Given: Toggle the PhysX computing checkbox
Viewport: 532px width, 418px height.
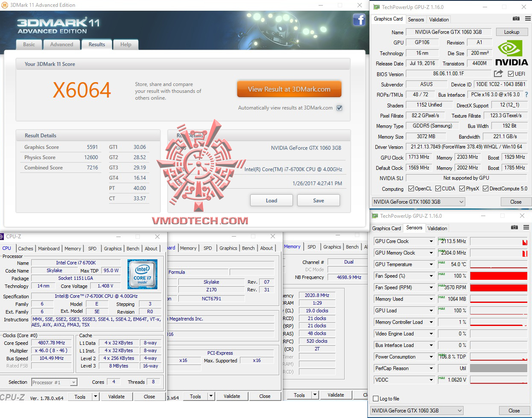Looking at the screenshot, I should point(462,189).
